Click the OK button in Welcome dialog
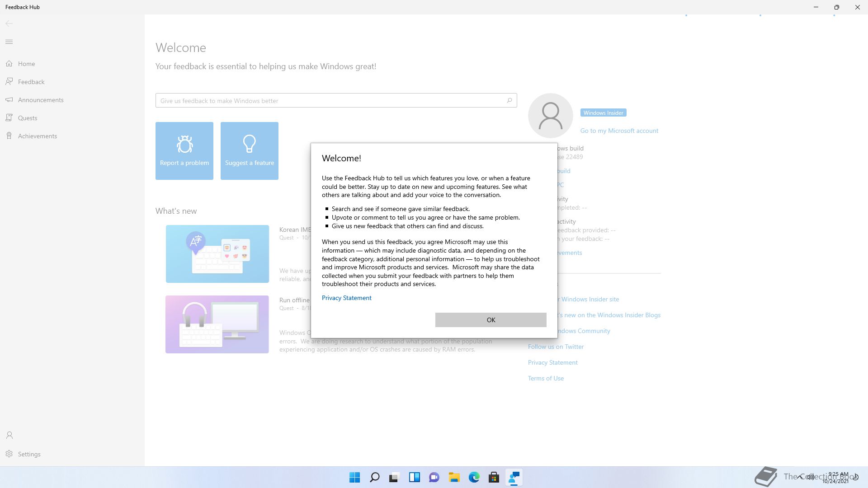This screenshot has width=868, height=488. (491, 320)
